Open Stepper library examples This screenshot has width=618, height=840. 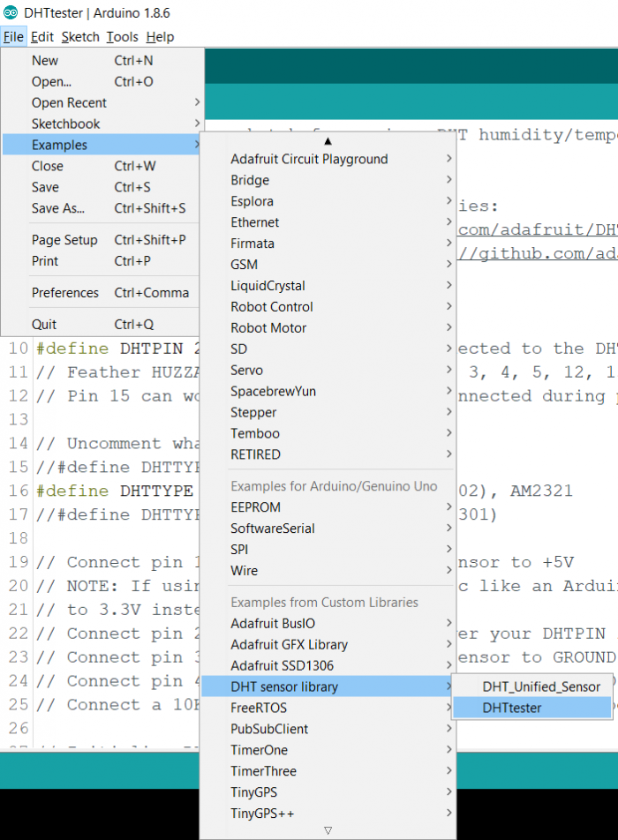(x=328, y=412)
